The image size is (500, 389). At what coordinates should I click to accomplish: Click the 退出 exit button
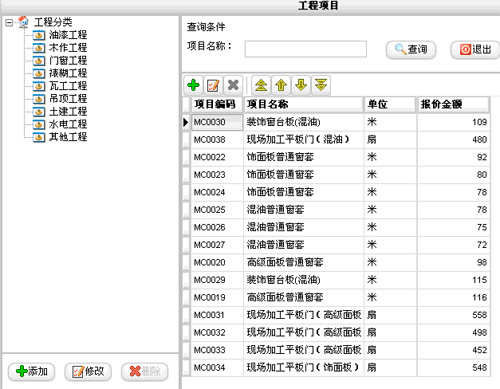coord(476,50)
